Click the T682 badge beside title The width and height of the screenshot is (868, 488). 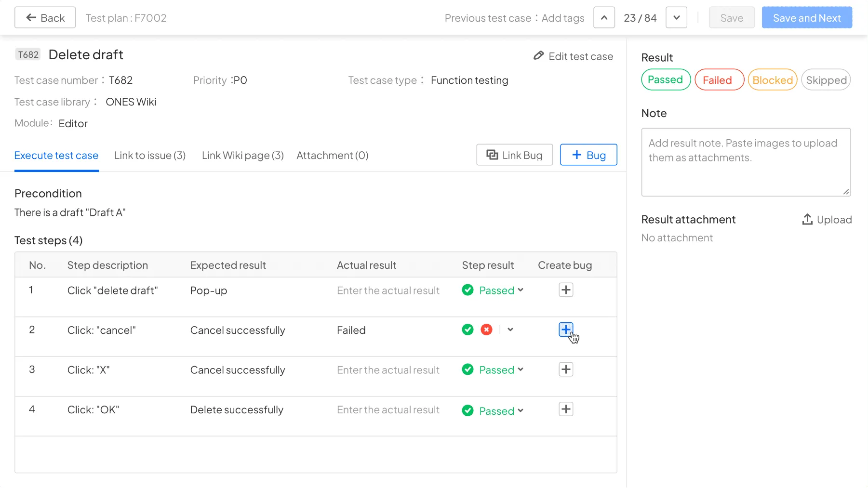point(28,54)
